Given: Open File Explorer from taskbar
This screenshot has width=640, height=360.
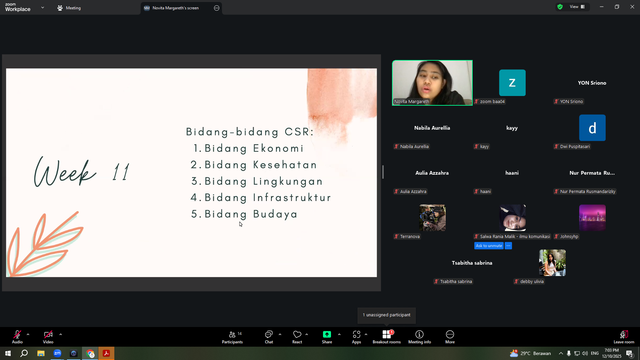Looking at the screenshot, I should [41, 353].
